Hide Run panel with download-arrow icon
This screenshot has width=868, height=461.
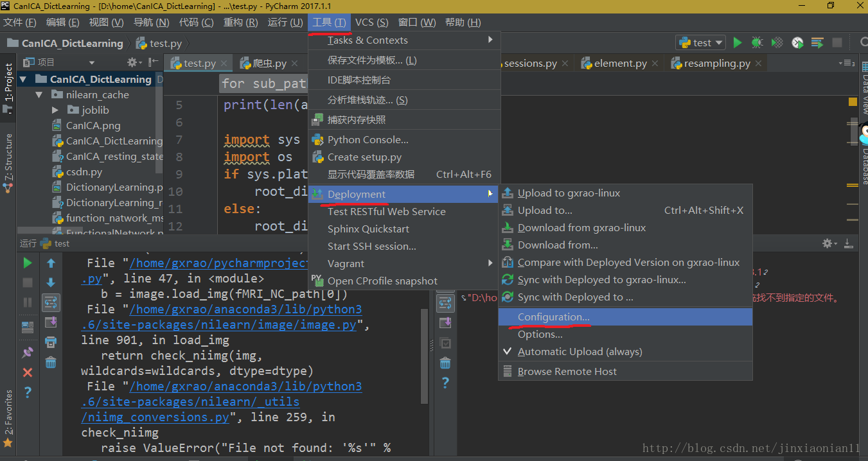pyautogui.click(x=849, y=243)
